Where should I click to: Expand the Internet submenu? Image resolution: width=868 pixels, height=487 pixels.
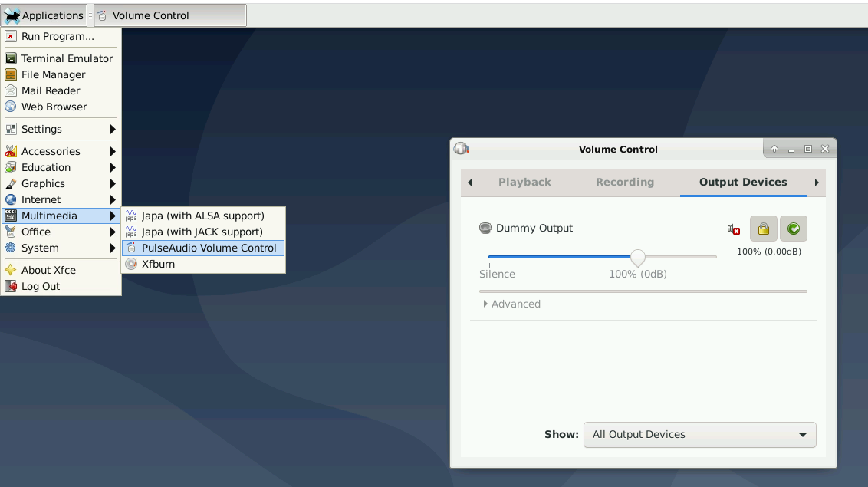coord(61,199)
